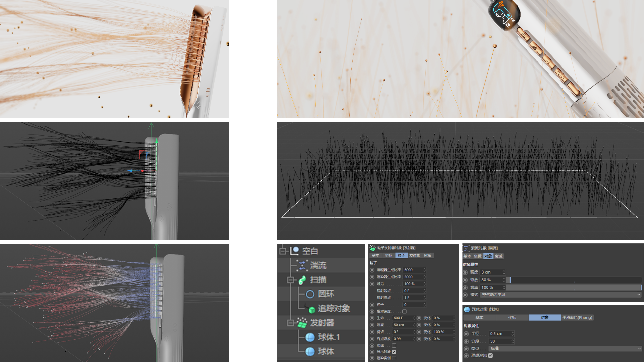Collapse the 扫描 branch in the object tree
The height and width of the screenshot is (362, 644).
click(290, 280)
